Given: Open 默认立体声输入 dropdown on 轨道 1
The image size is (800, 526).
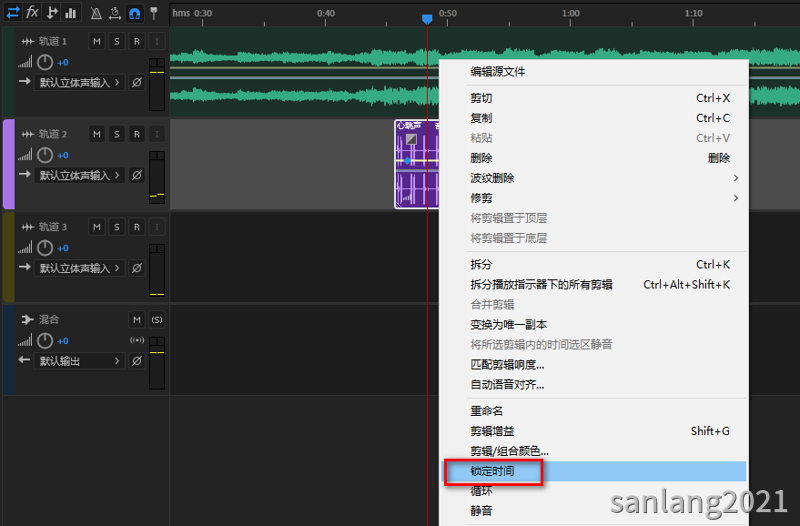Looking at the screenshot, I should (x=81, y=82).
